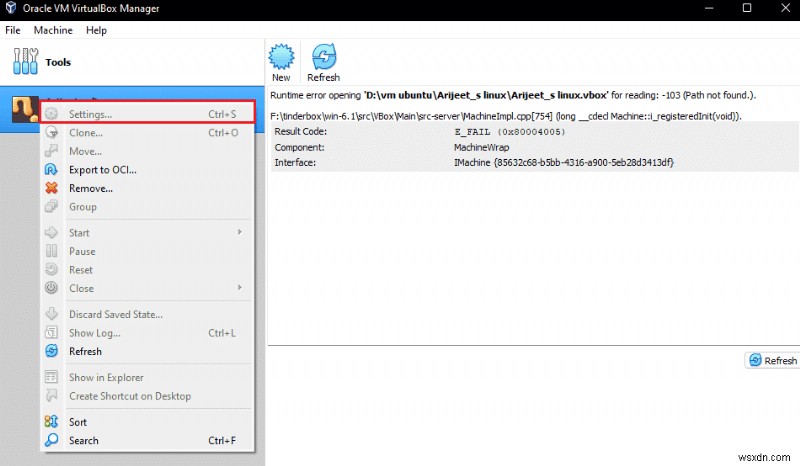
Task: Click the Show in Explorer icon
Action: [x=51, y=377]
